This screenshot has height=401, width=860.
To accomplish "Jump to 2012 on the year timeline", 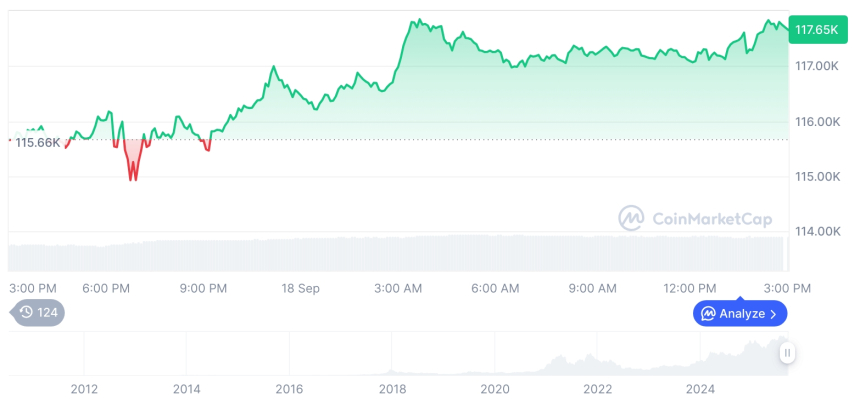I will click(84, 388).
